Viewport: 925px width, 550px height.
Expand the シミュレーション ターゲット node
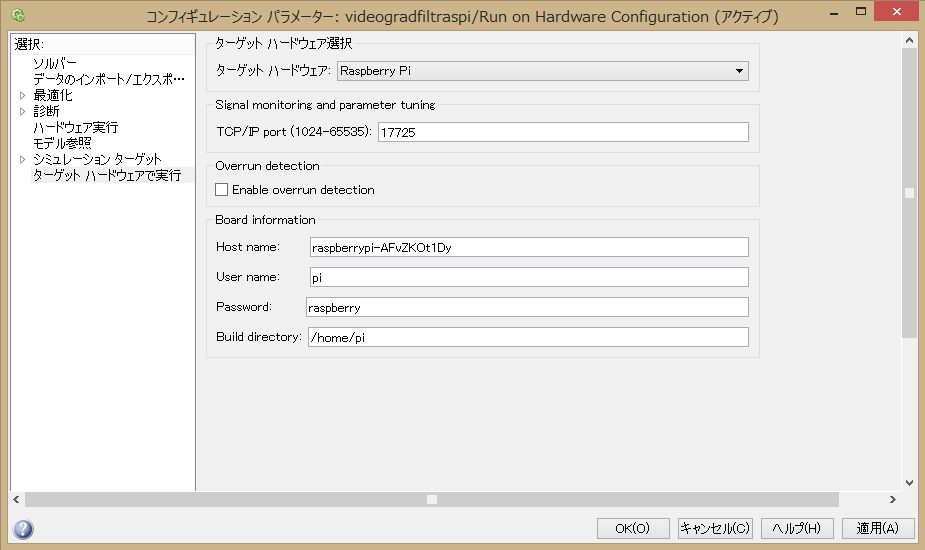[23, 160]
